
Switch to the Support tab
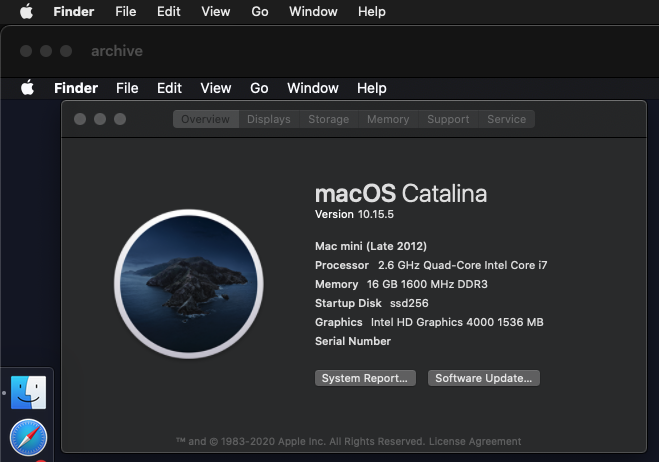click(x=448, y=119)
